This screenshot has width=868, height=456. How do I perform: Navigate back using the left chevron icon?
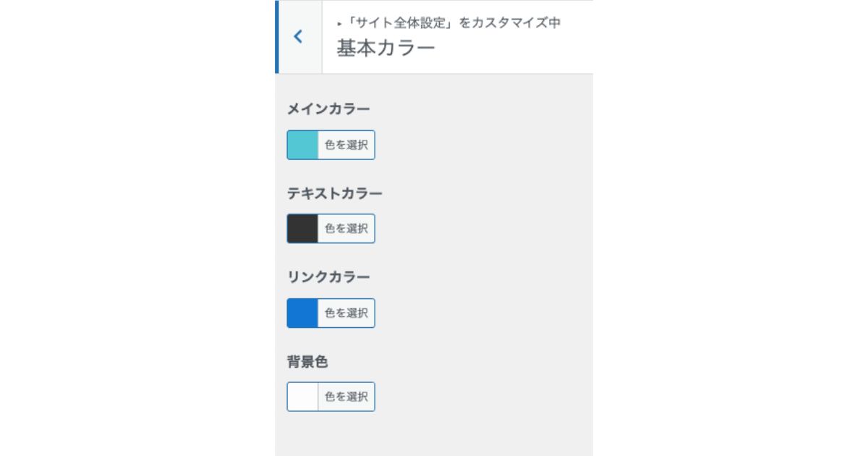298,36
